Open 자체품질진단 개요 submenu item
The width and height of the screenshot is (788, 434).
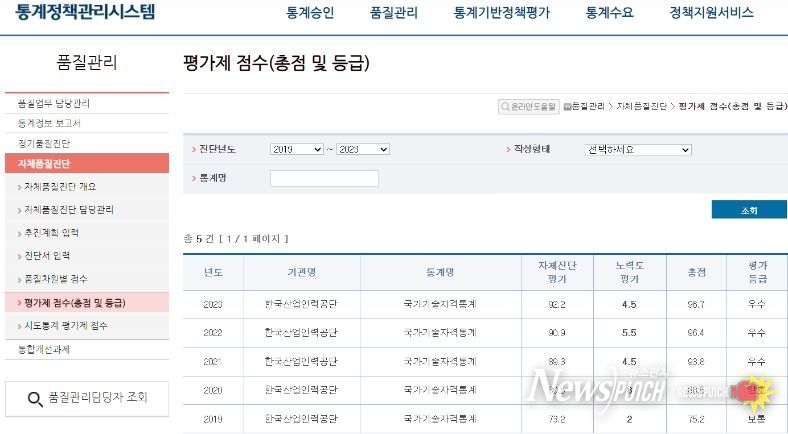click(x=60, y=186)
